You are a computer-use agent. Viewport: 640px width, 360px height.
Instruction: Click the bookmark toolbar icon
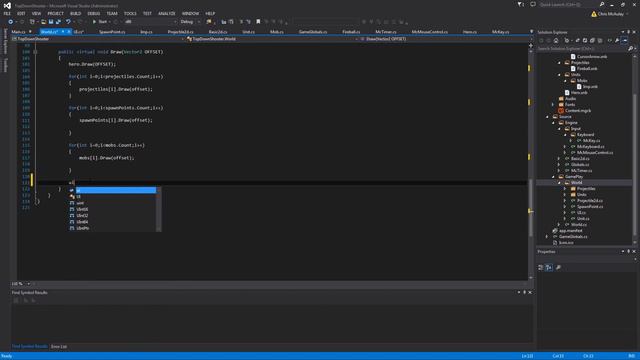pyautogui.click(x=258, y=22)
